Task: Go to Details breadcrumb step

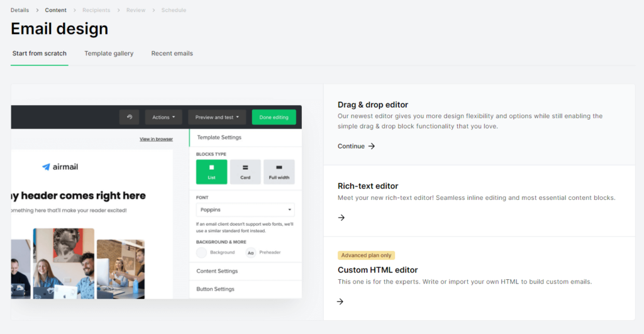Action: (19, 10)
